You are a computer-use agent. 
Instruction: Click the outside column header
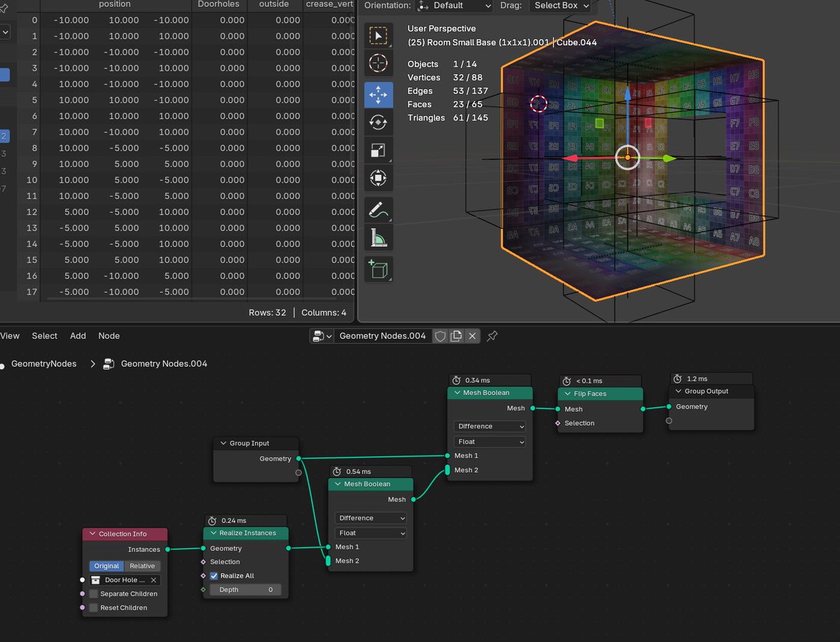point(275,4)
